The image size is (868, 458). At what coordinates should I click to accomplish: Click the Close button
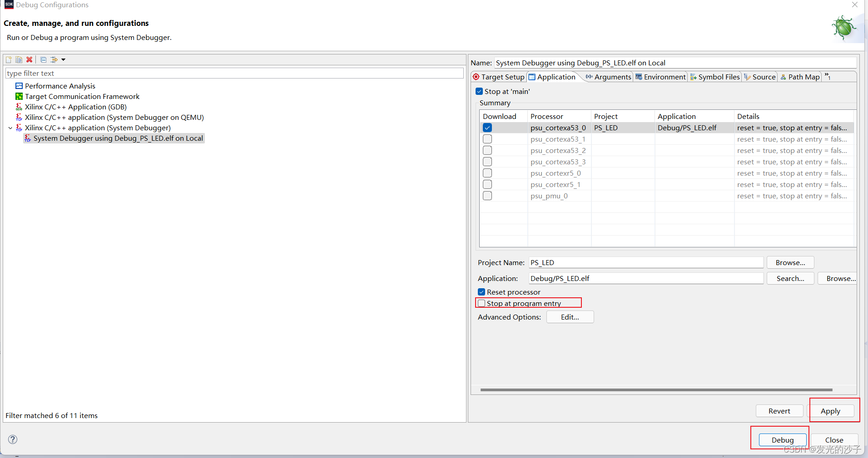(x=834, y=440)
